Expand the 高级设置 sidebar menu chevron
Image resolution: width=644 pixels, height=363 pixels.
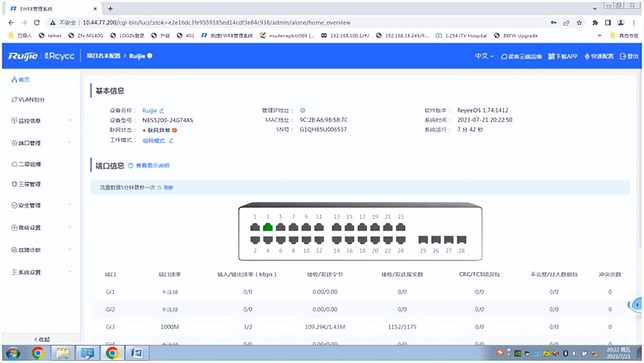click(x=69, y=227)
